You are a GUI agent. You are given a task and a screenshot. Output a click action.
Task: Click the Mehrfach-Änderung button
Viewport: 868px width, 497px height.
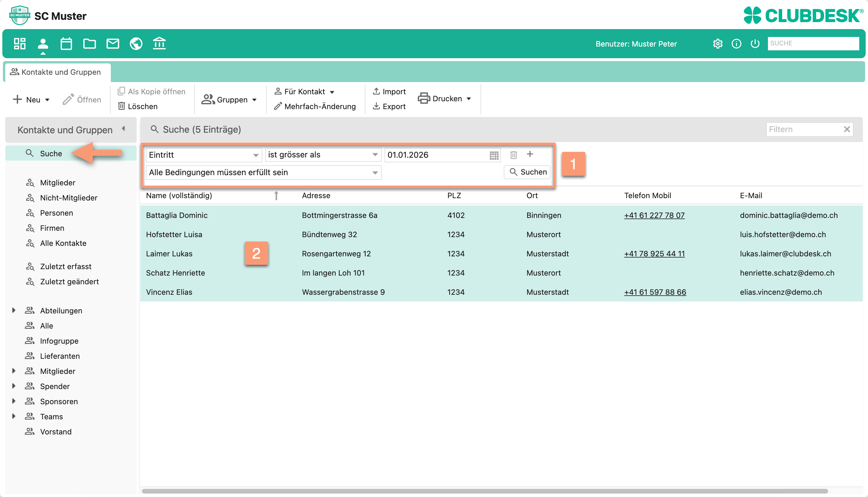315,106
